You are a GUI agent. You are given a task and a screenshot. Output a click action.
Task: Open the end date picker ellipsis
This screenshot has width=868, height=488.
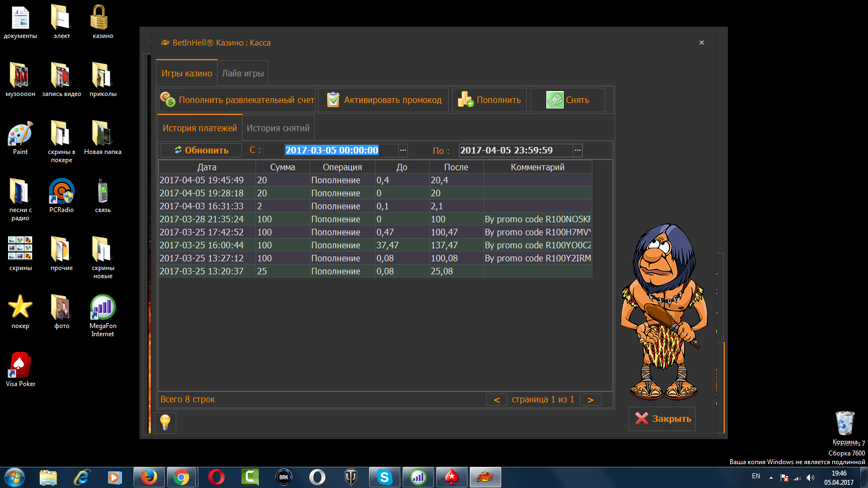pos(578,150)
